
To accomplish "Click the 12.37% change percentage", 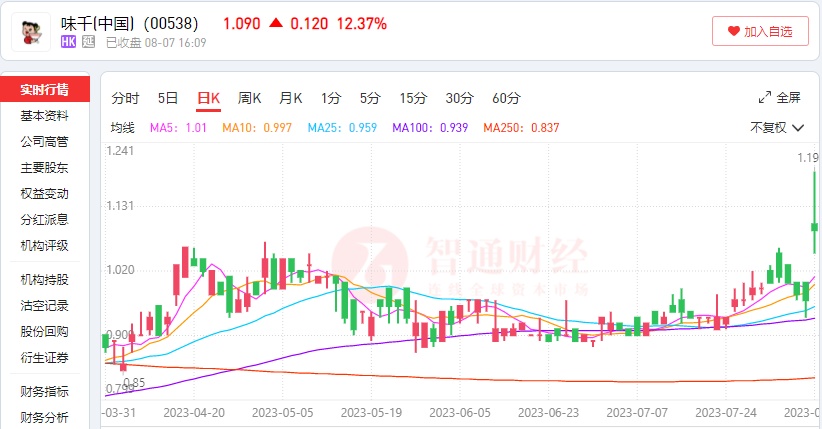I will pyautogui.click(x=362, y=24).
